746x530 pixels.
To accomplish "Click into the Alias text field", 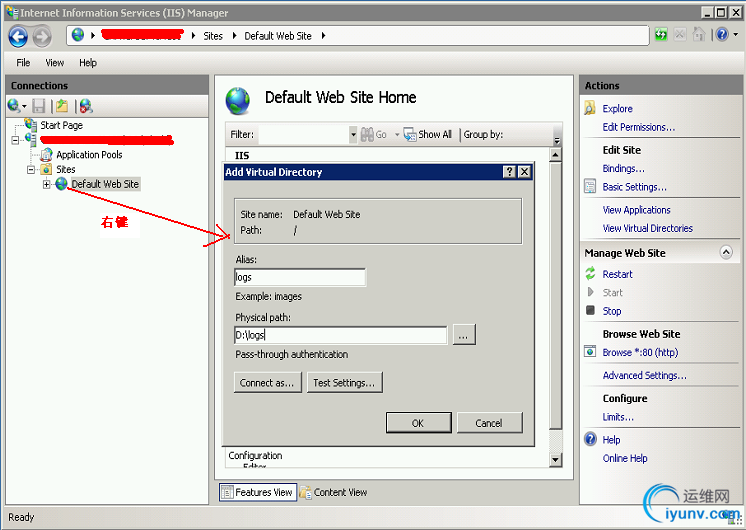I will 300,277.
